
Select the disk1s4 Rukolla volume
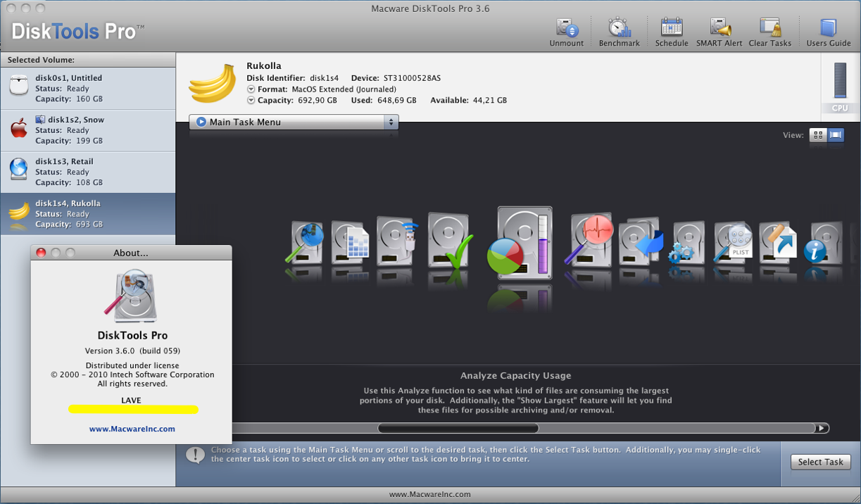pos(88,214)
